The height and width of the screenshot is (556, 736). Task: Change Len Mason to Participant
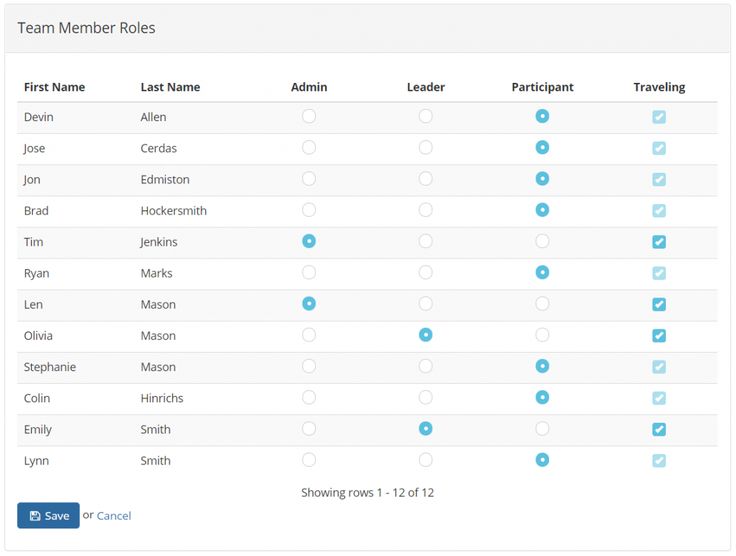[x=542, y=304]
